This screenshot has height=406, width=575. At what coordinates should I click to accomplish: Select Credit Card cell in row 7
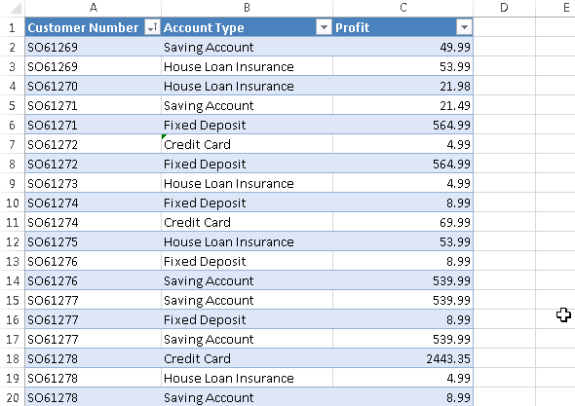click(x=247, y=144)
